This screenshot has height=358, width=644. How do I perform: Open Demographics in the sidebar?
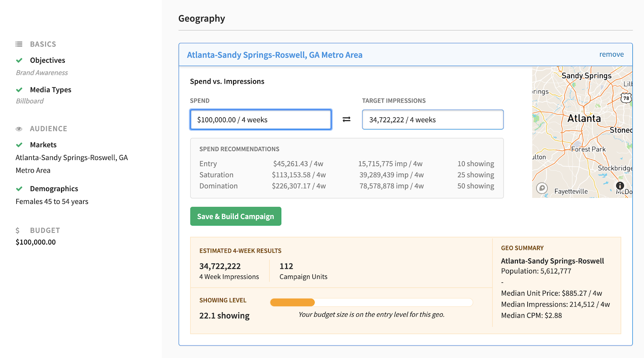[x=54, y=189]
